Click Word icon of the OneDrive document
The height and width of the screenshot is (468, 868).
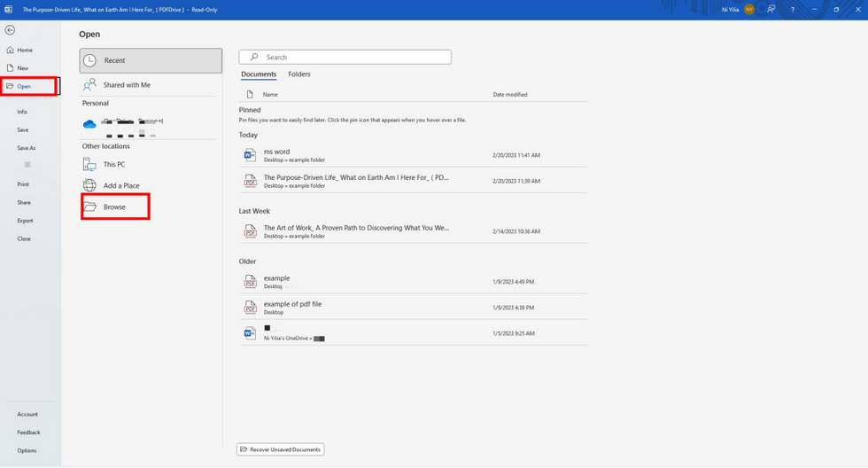point(250,333)
